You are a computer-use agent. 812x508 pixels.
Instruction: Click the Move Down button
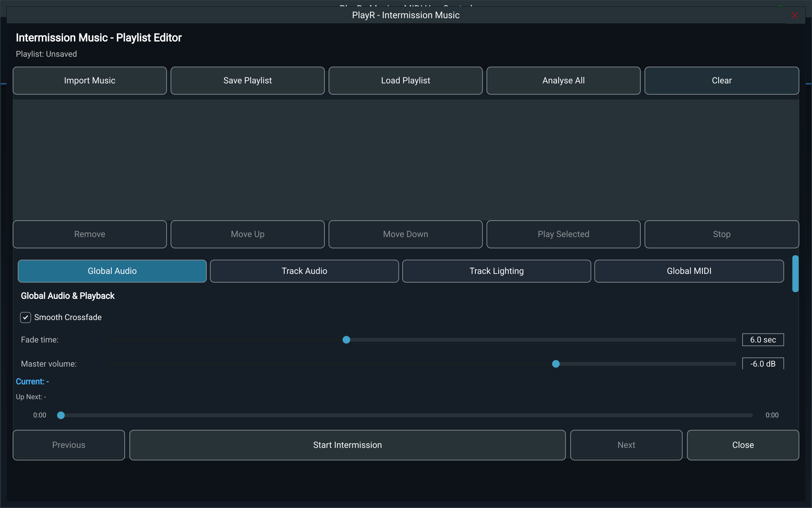[x=406, y=234]
